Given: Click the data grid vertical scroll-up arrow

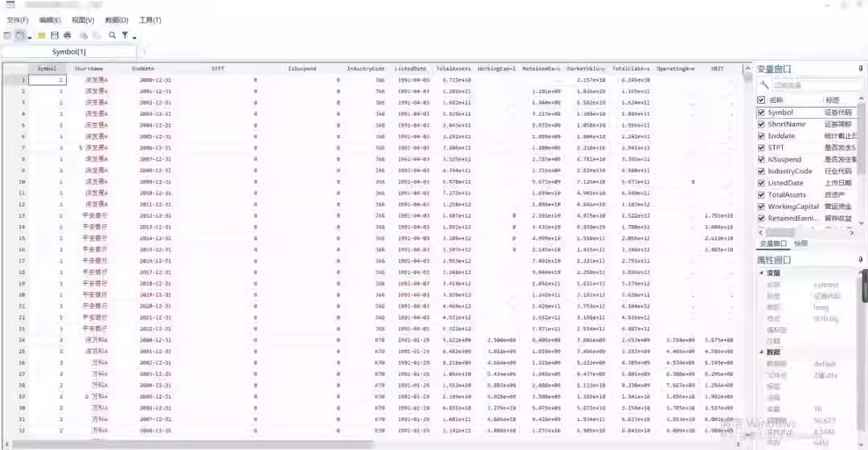Looking at the screenshot, I should (x=748, y=68).
